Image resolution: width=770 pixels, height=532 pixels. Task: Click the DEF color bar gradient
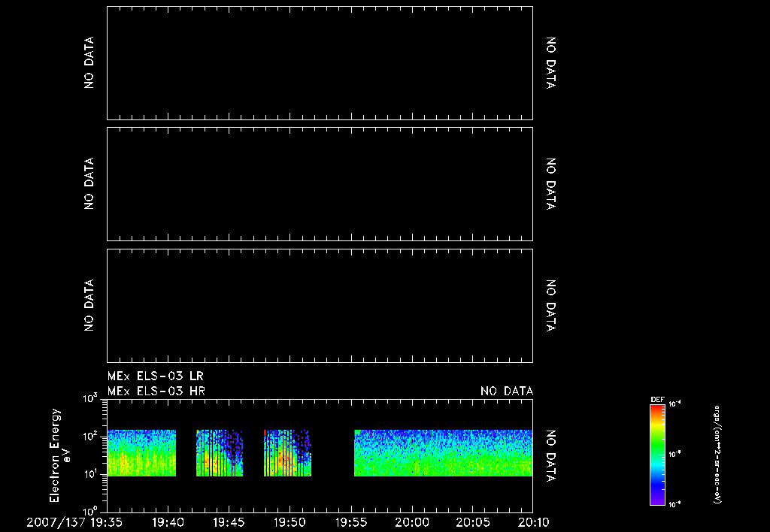(657, 455)
